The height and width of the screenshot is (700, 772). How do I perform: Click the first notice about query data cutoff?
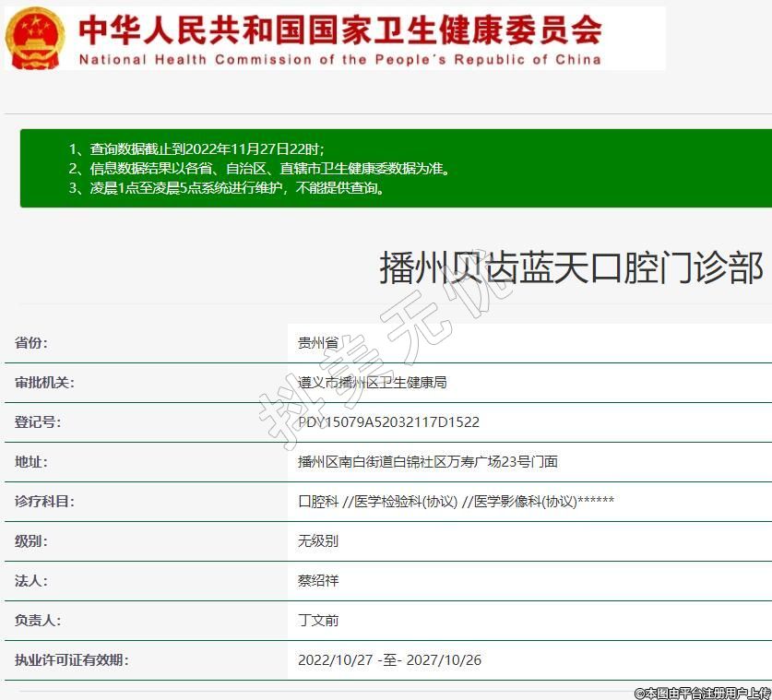point(196,148)
